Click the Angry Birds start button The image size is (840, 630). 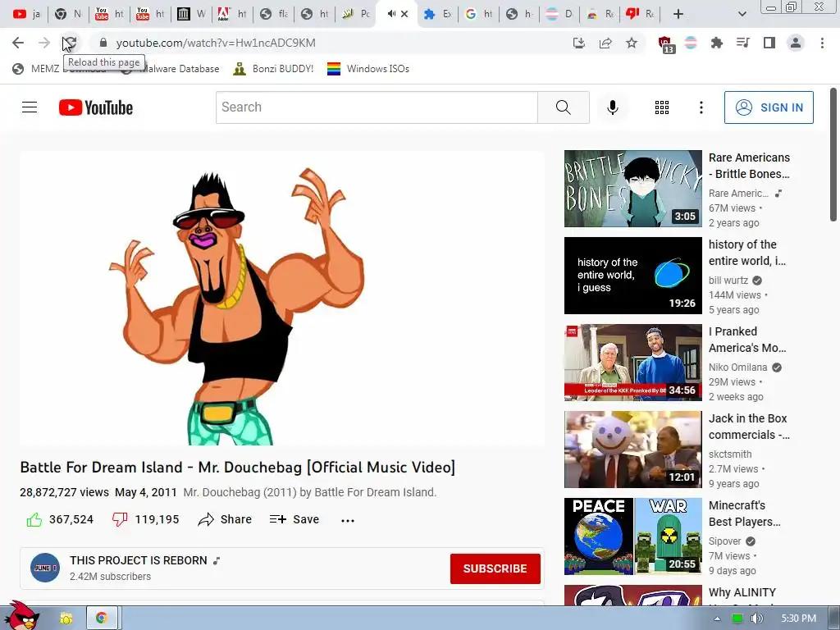(21, 615)
